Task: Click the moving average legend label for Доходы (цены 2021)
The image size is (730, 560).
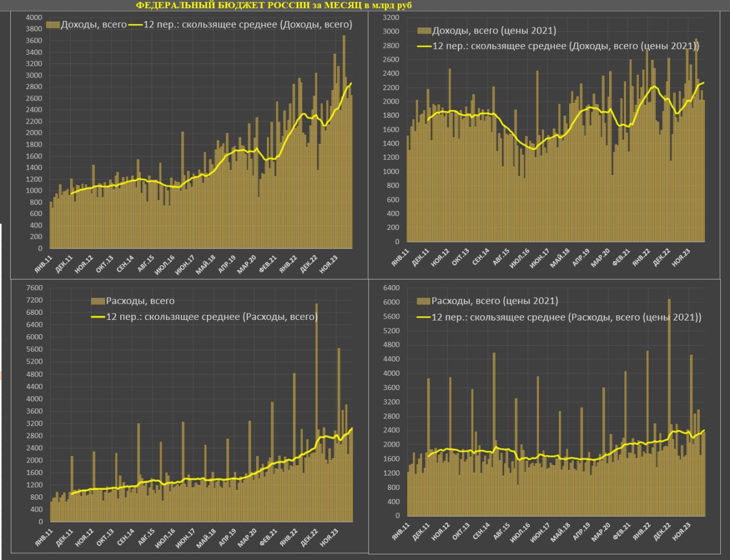Action: 566,46
